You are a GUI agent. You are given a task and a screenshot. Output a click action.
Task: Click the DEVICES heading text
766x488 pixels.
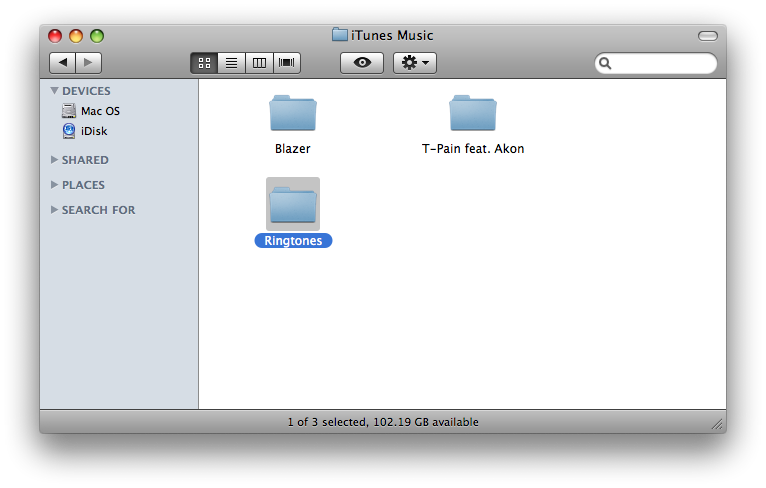coord(86,91)
